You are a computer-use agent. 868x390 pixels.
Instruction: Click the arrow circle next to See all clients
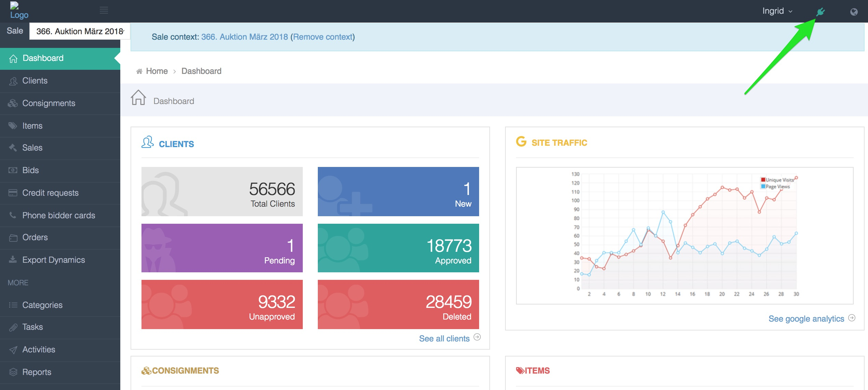point(477,337)
